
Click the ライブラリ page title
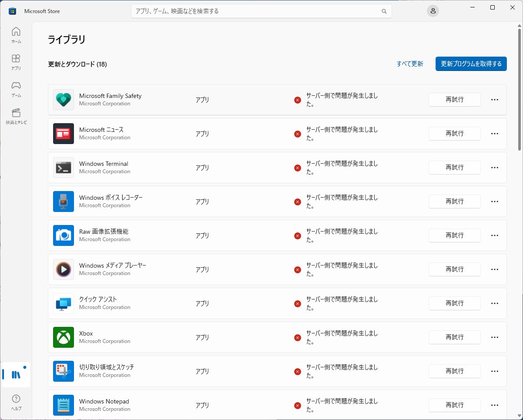[x=67, y=40]
